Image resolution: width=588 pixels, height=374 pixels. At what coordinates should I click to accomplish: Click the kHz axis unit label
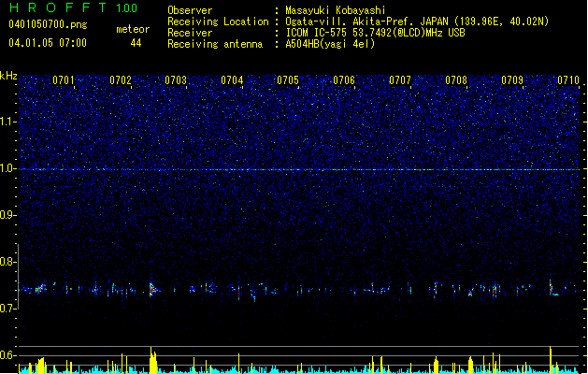8,76
